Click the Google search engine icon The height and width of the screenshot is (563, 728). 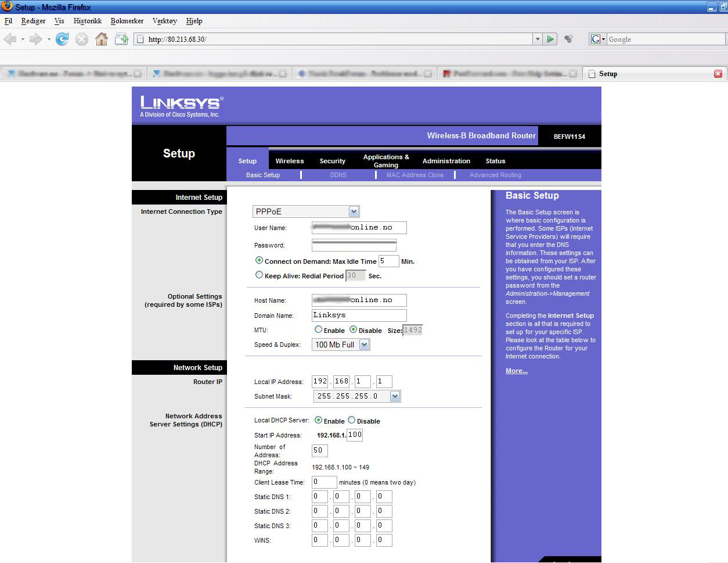pyautogui.click(x=595, y=39)
